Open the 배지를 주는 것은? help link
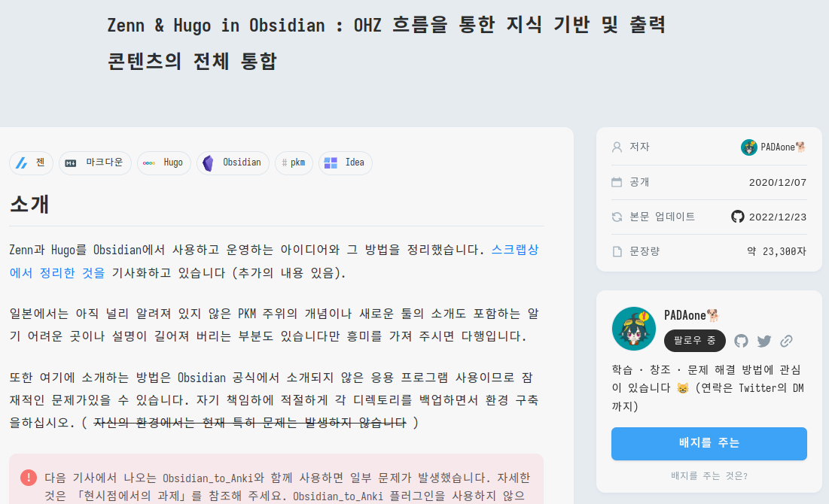 (709, 475)
